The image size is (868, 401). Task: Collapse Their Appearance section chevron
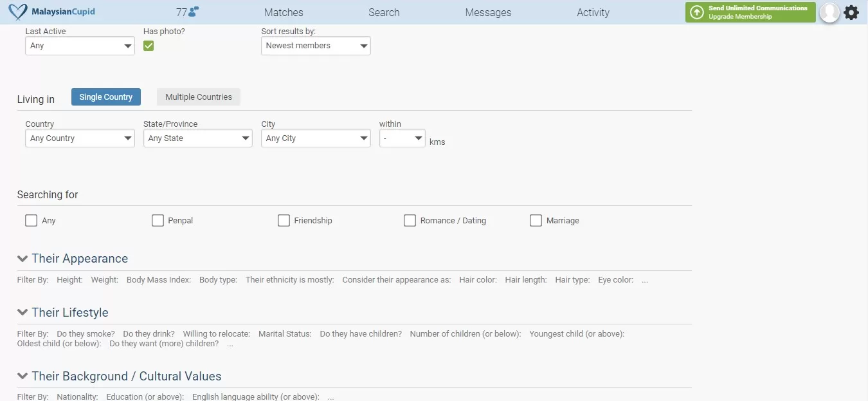coord(23,259)
